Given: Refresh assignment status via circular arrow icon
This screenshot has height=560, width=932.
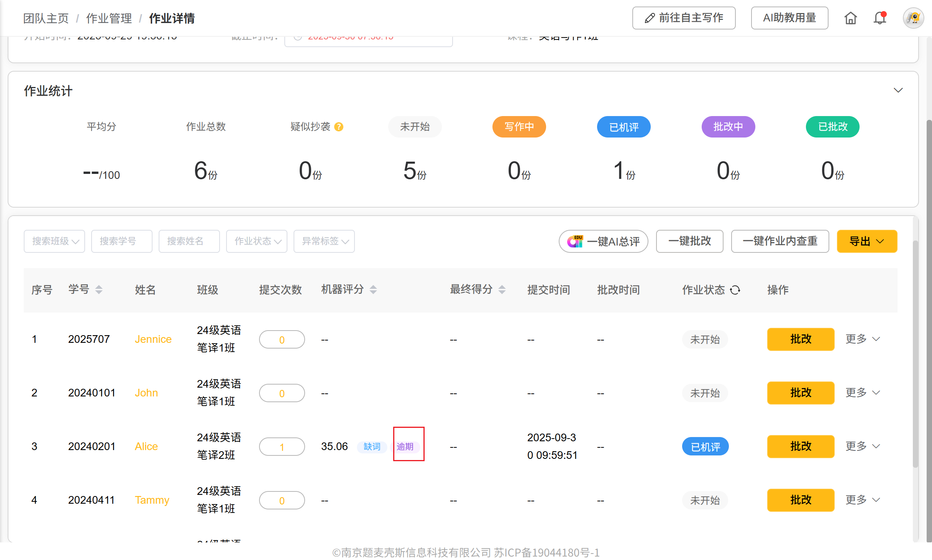Looking at the screenshot, I should [735, 290].
